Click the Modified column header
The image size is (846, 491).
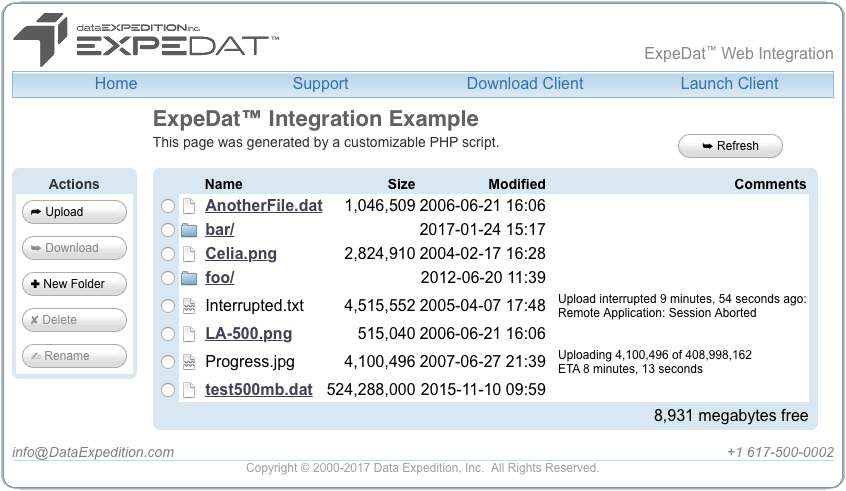point(517,185)
